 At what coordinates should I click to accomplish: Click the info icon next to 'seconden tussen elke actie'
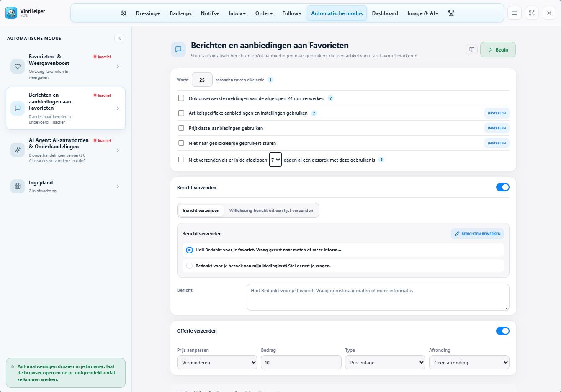pos(270,80)
